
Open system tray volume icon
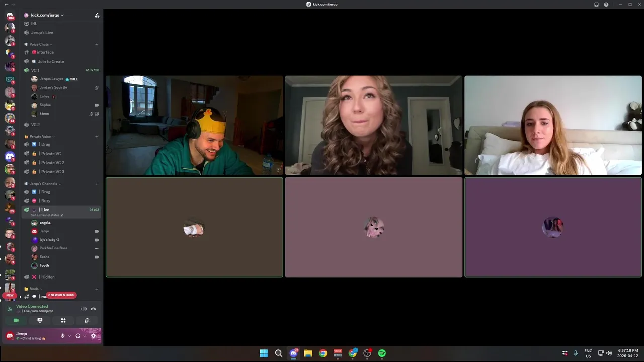click(609, 353)
